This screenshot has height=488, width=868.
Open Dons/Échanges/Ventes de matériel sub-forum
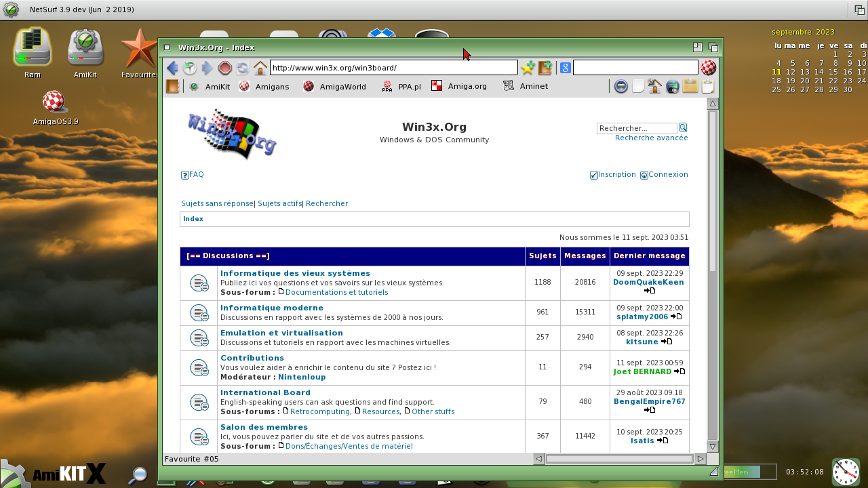pos(349,446)
